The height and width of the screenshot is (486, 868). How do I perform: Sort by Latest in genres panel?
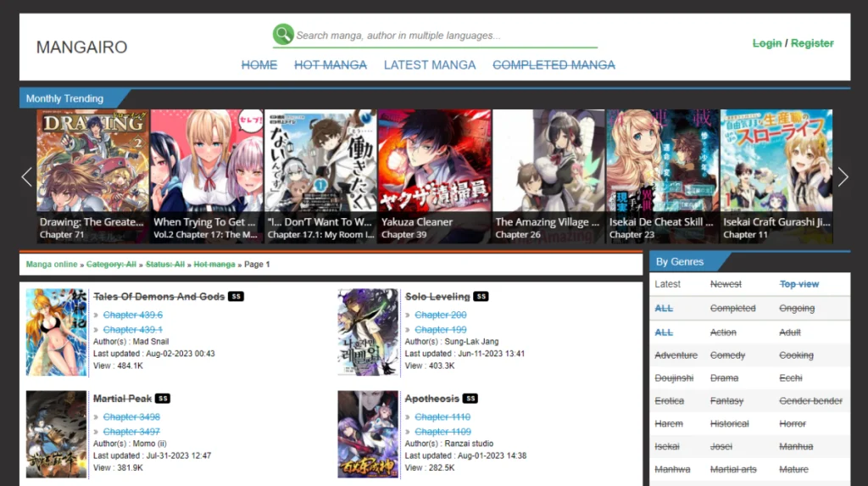click(668, 284)
